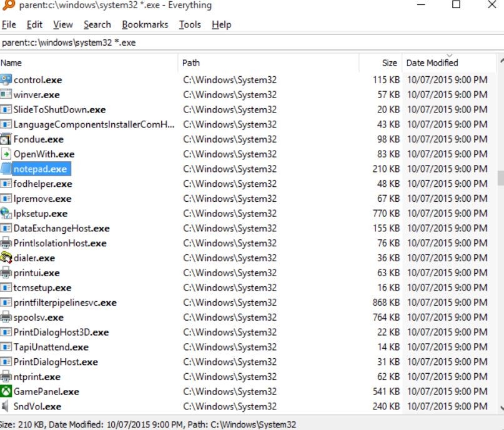Image resolution: width=504 pixels, height=430 pixels.
Task: Sort results by the Path column header
Action: coord(269,62)
